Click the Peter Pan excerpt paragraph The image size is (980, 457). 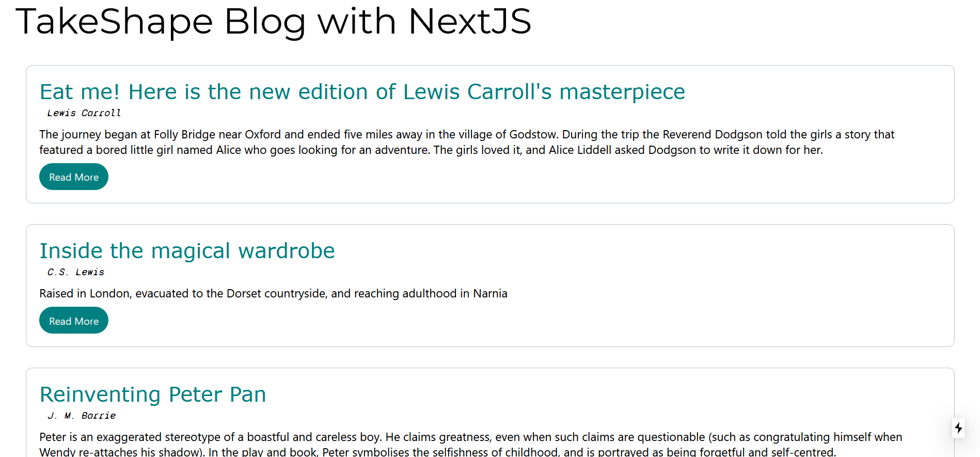471,444
